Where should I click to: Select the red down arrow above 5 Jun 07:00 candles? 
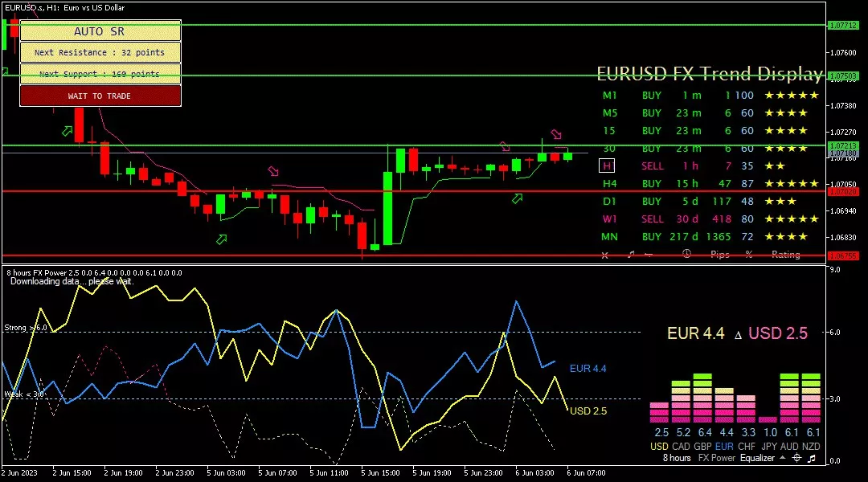click(x=273, y=171)
